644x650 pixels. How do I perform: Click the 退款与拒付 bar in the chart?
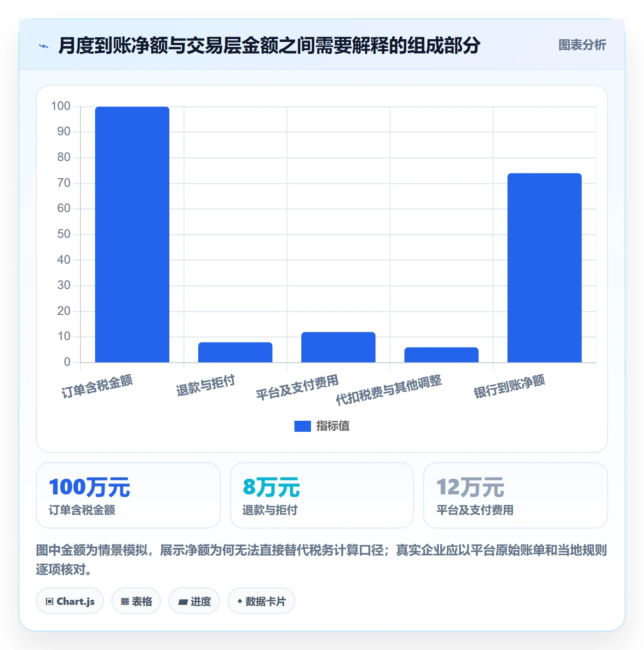pos(235,352)
